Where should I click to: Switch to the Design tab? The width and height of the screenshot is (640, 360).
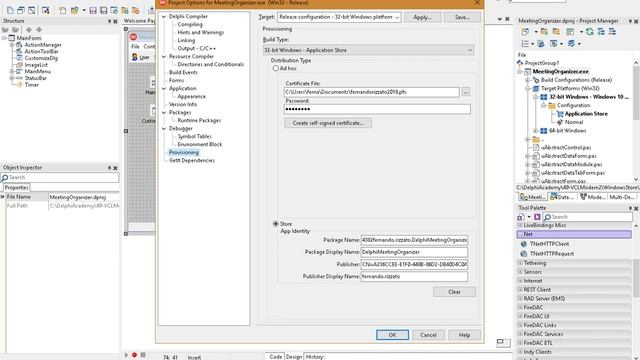pos(293,357)
